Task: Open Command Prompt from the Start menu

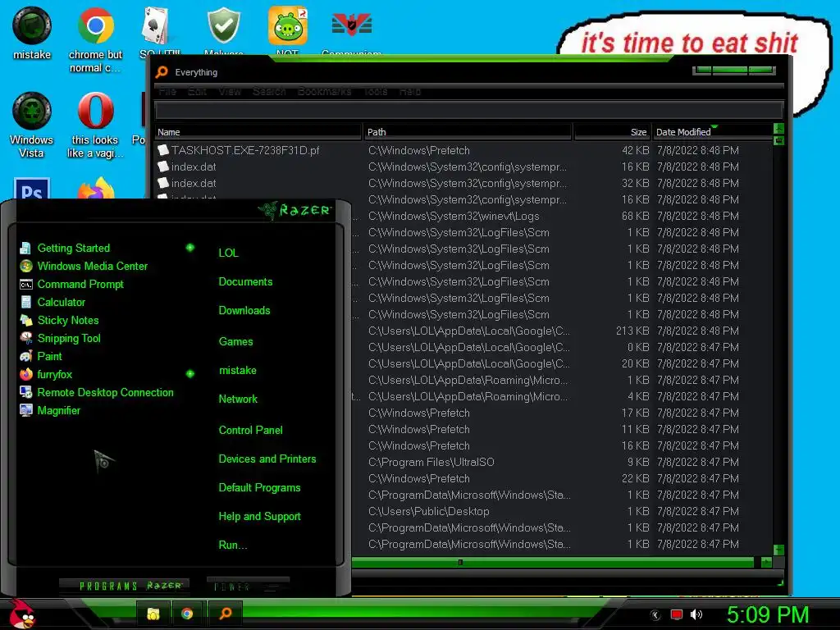Action: coord(80,285)
